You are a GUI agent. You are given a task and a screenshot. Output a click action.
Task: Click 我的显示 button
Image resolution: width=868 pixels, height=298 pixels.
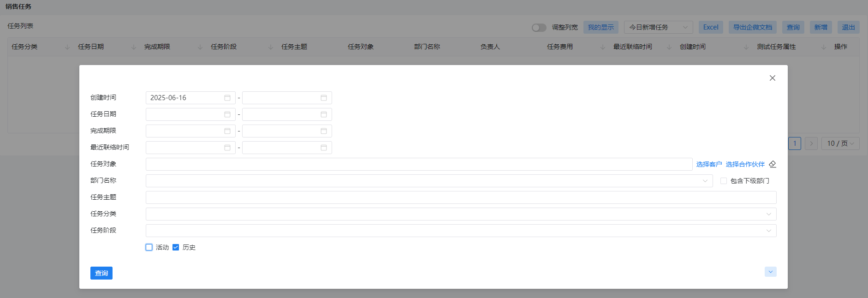(x=601, y=27)
